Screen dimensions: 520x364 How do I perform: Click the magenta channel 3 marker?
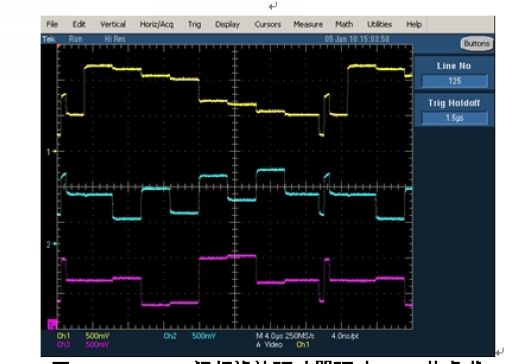point(52,324)
